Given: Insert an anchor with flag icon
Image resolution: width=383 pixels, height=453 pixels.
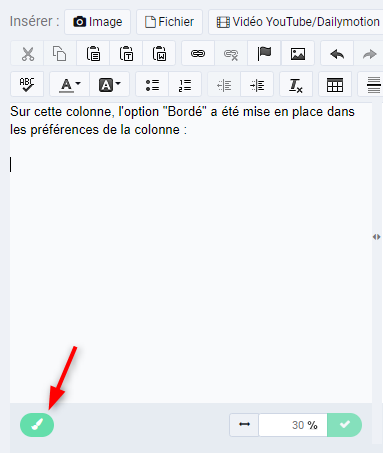Looking at the screenshot, I should [264, 53].
